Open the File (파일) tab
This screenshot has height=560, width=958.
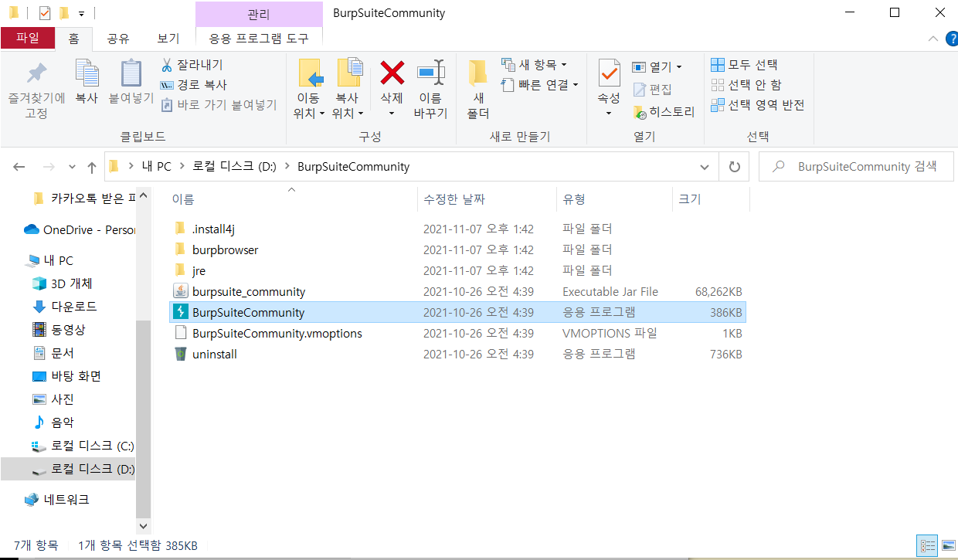pos(28,39)
